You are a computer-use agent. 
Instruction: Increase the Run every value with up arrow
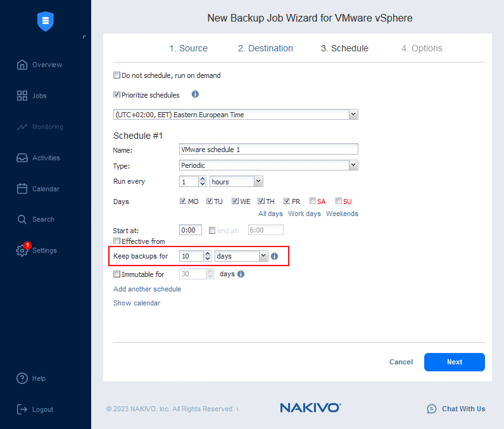point(203,179)
